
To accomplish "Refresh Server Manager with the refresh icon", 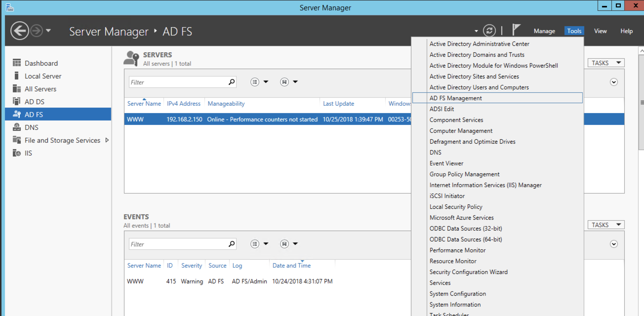I will 489,31.
